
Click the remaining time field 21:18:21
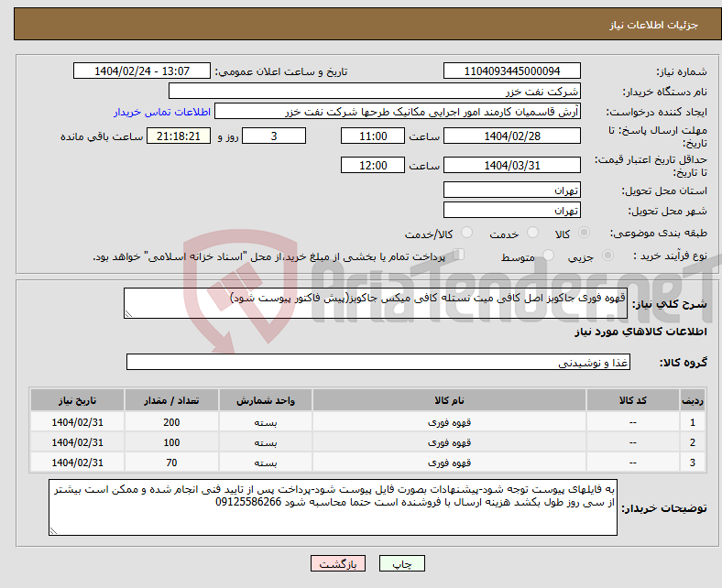tap(179, 136)
